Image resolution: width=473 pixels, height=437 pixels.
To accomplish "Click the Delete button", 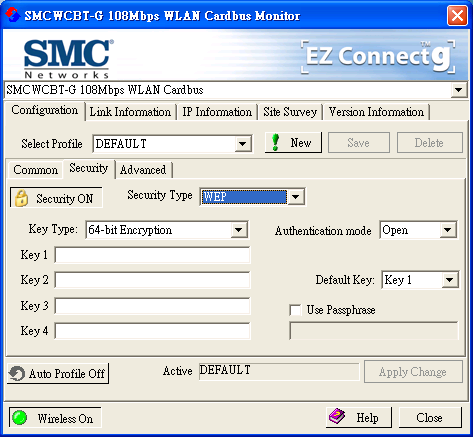I will (x=429, y=143).
